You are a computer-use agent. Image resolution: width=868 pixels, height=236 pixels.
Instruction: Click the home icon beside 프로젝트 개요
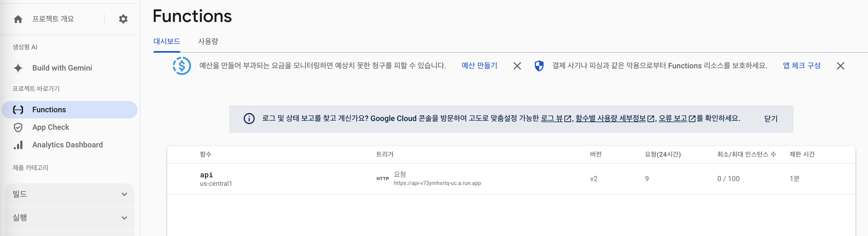click(18, 19)
